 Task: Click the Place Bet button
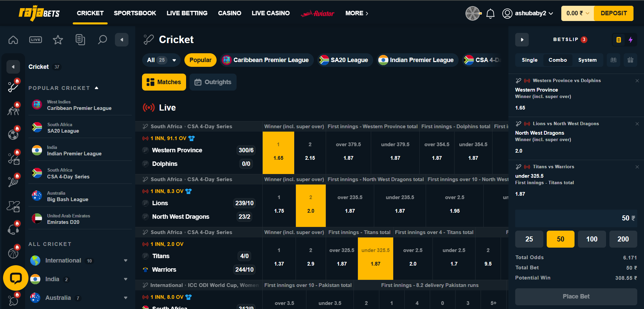pos(576,296)
